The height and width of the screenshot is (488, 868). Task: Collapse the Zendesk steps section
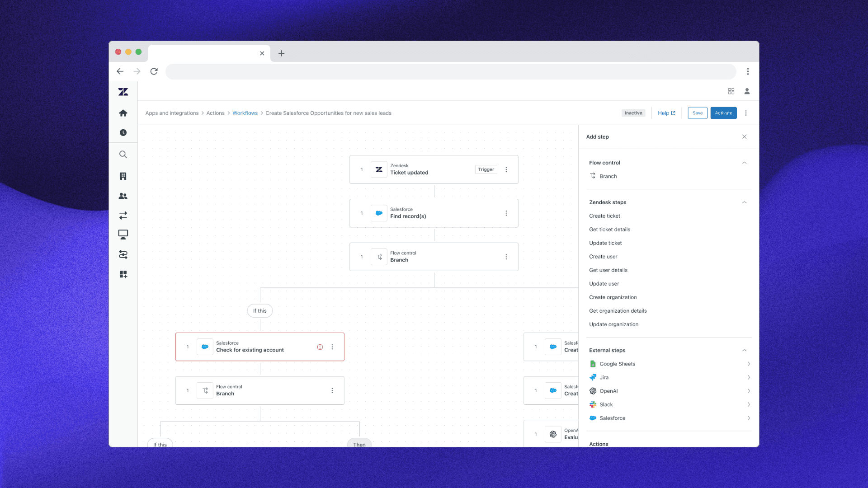click(744, 202)
